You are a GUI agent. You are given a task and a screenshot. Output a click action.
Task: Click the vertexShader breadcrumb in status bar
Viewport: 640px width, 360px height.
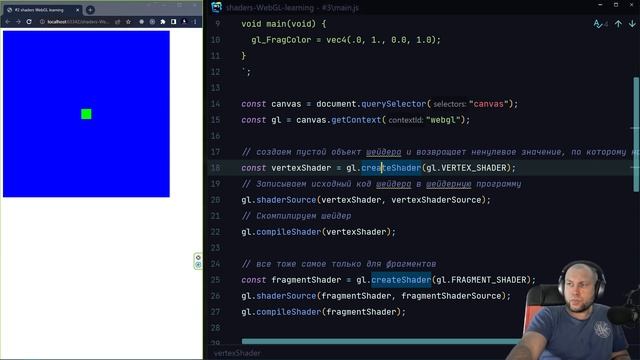click(237, 353)
